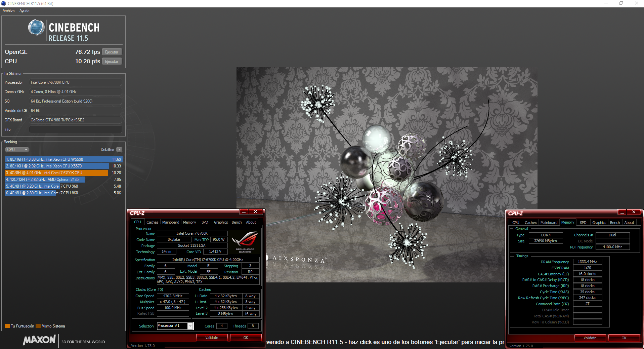Click OK in the left CPU-Z window

click(x=246, y=338)
